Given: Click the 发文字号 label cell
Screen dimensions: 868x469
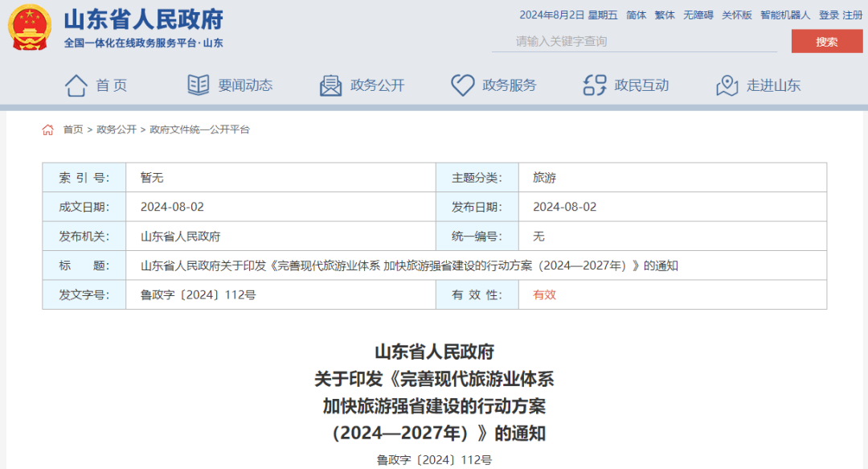Looking at the screenshot, I should tap(84, 295).
